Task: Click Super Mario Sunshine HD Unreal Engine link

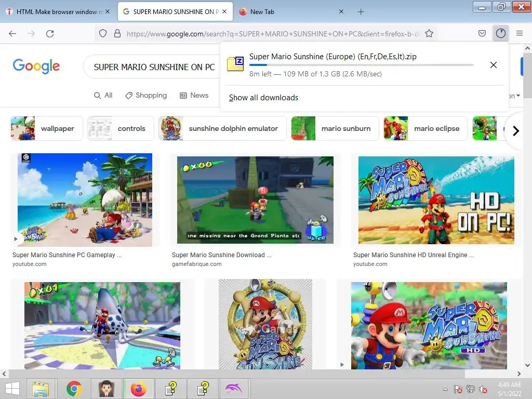Action: tap(413, 255)
